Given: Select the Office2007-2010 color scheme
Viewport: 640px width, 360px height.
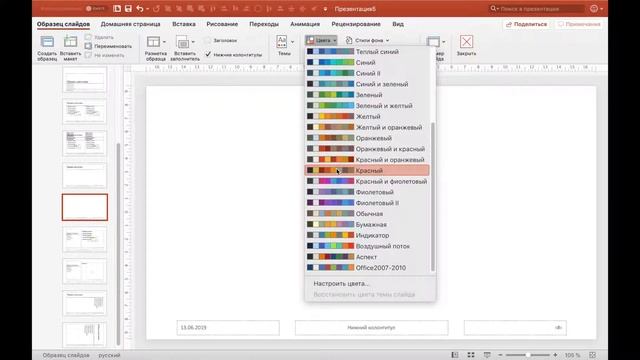Looking at the screenshot, I should [x=367, y=268].
